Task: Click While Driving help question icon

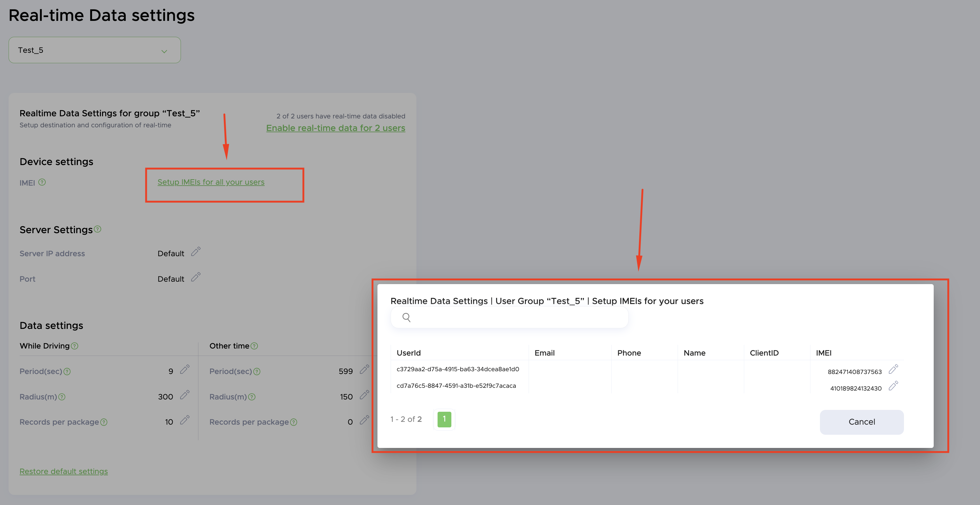Action: (75, 346)
